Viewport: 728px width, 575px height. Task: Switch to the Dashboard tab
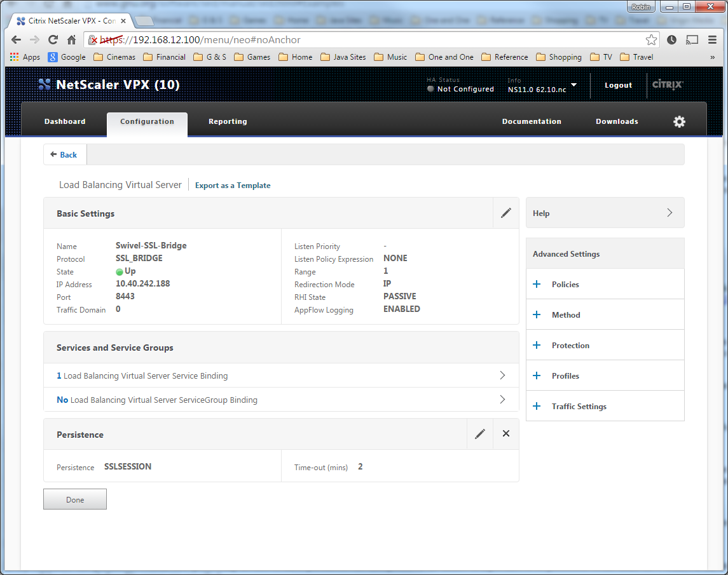click(64, 121)
